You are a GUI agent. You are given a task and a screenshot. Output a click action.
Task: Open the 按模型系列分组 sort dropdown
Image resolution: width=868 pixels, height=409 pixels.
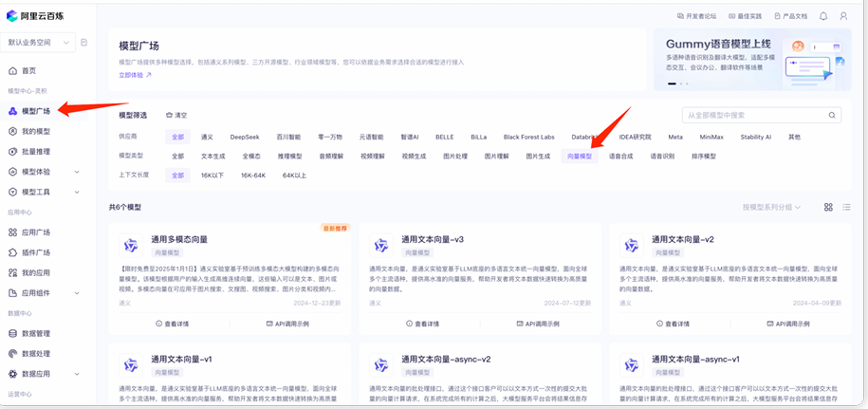(x=771, y=207)
